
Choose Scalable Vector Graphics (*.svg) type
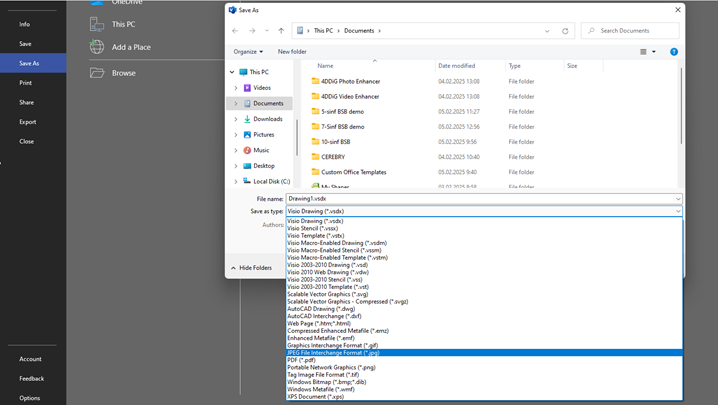coord(484,294)
